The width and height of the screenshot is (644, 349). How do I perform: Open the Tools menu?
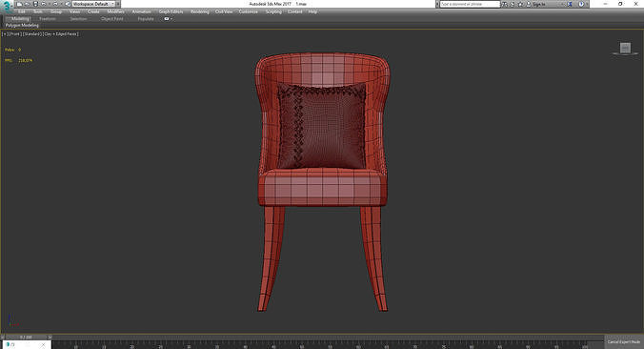click(x=38, y=11)
